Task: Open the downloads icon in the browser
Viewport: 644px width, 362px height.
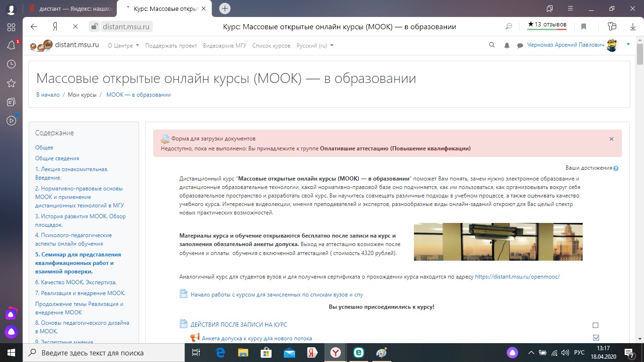Action: tap(634, 27)
